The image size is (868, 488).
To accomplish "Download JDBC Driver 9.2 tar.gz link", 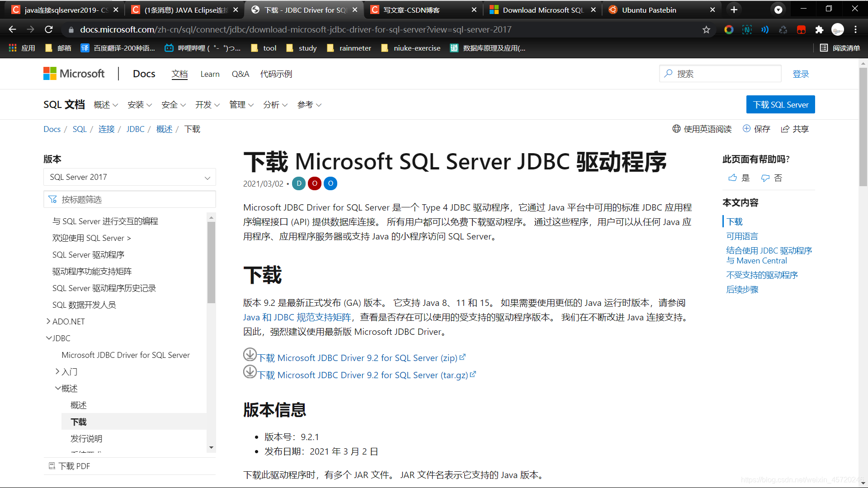I will coord(367,375).
